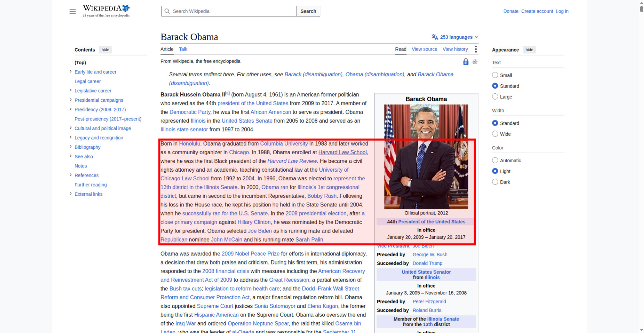This screenshot has width=644, height=333.
Task: Click the listen to article speaker icon
Action: tap(475, 62)
